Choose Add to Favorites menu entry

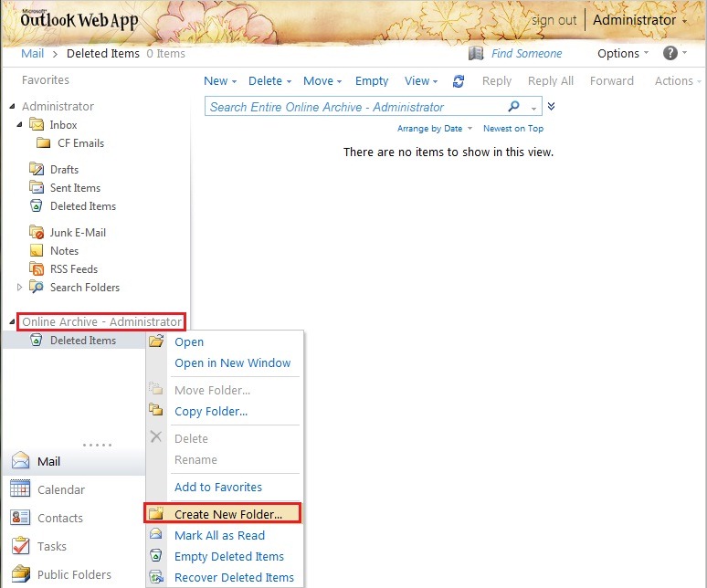(217, 488)
